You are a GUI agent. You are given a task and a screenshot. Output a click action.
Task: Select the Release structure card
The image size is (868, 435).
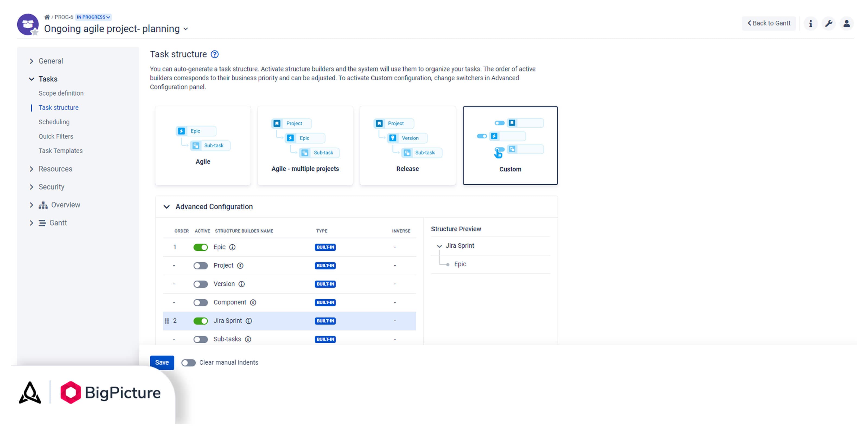407,145
